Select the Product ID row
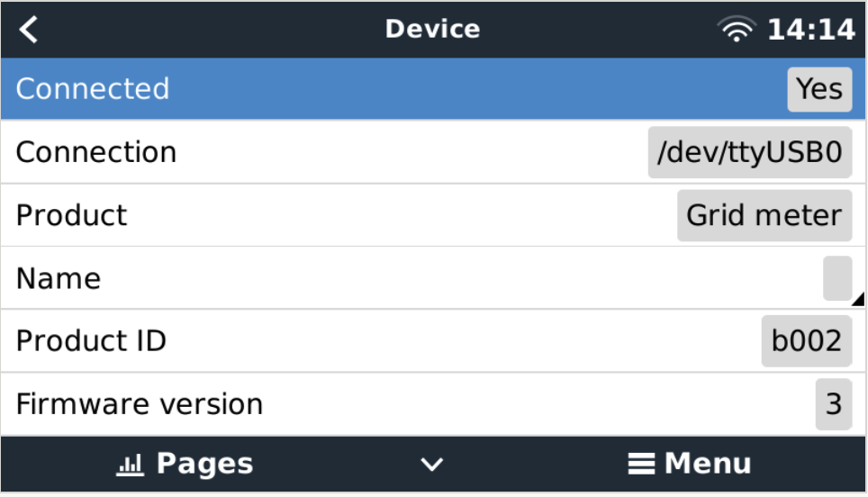The width and height of the screenshot is (868, 497). (x=360, y=341)
